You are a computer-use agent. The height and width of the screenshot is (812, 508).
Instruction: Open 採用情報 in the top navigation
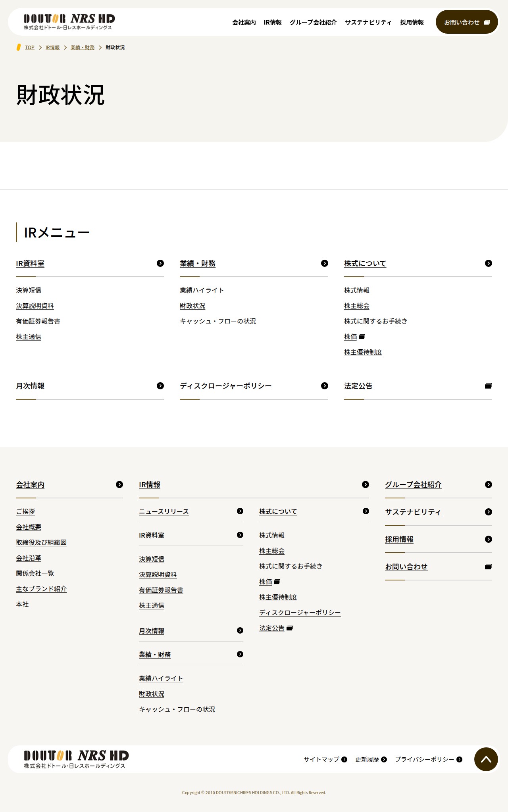(412, 23)
